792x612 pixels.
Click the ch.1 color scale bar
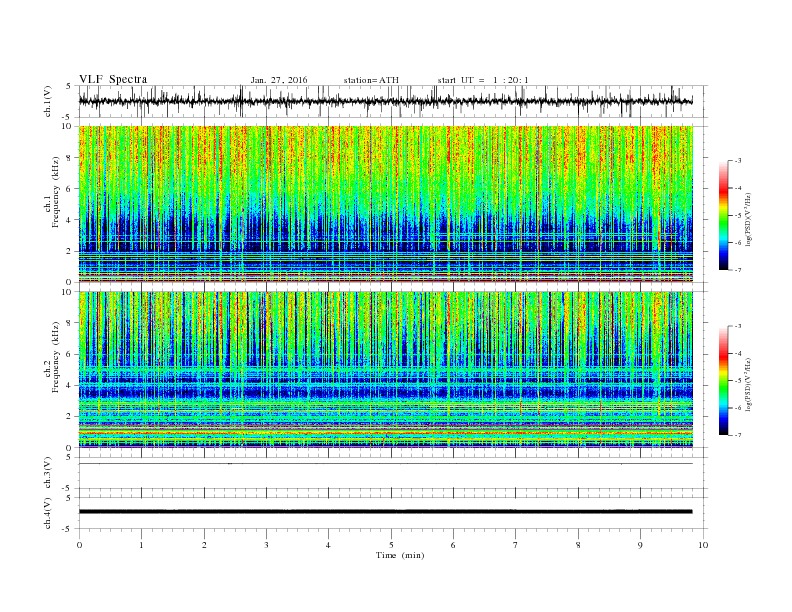[x=723, y=216]
